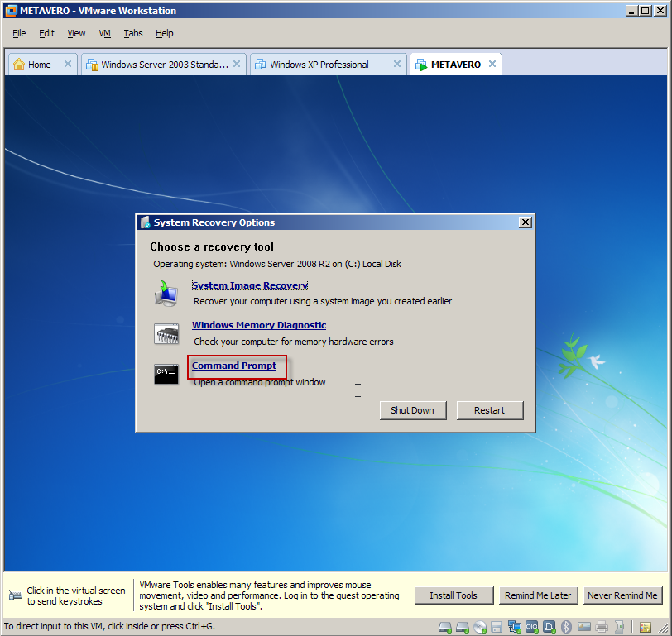Image resolution: width=672 pixels, height=636 pixels.
Task: Click the Bluetooth status icon
Action: click(x=567, y=627)
